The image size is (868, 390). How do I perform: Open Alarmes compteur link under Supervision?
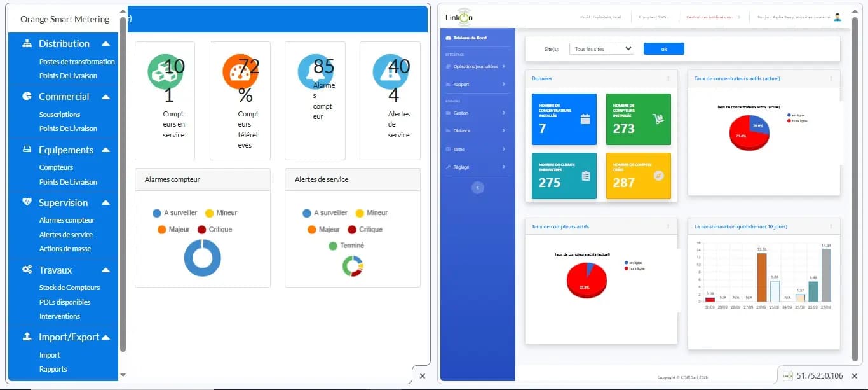click(x=67, y=220)
